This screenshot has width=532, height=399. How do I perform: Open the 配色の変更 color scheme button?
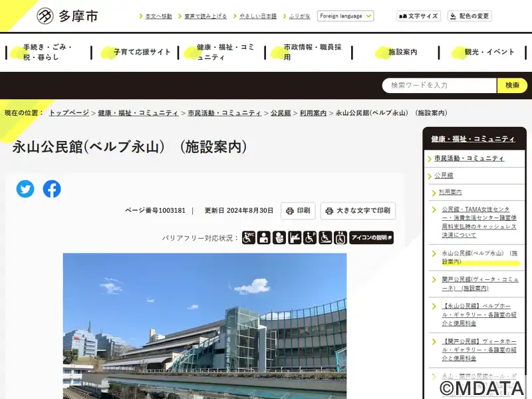469,16
